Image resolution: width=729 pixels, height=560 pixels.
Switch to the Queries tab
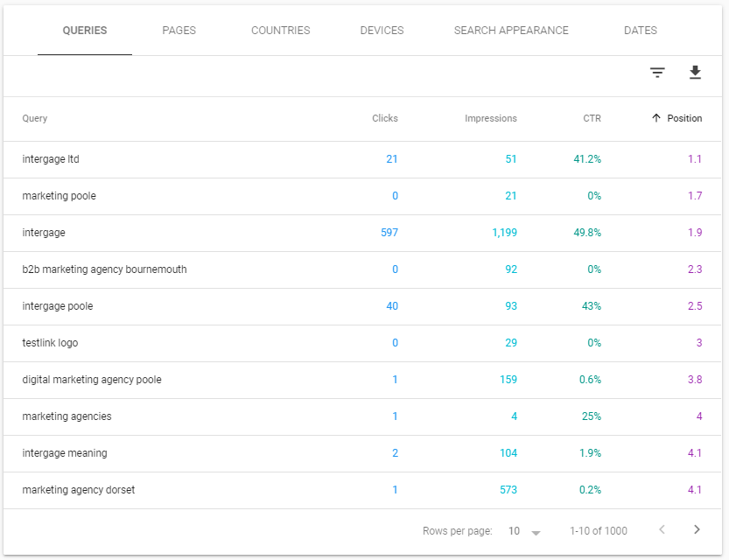pos(85,31)
